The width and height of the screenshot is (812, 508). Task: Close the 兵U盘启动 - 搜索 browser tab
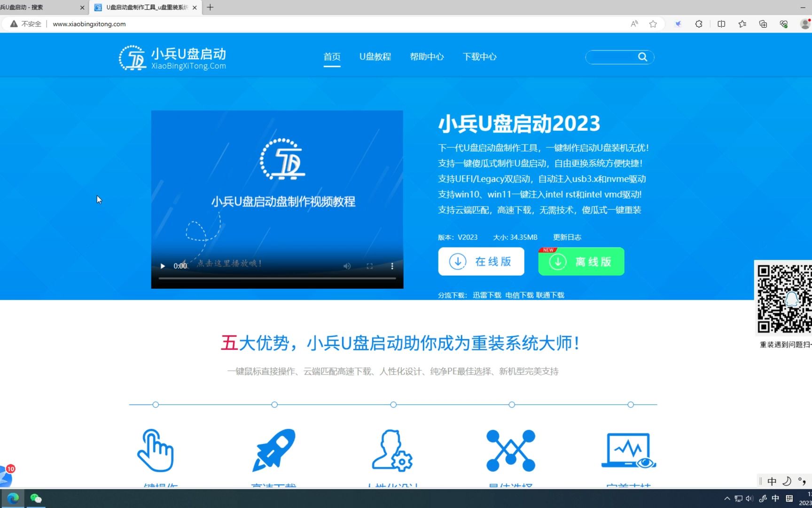[x=82, y=8]
